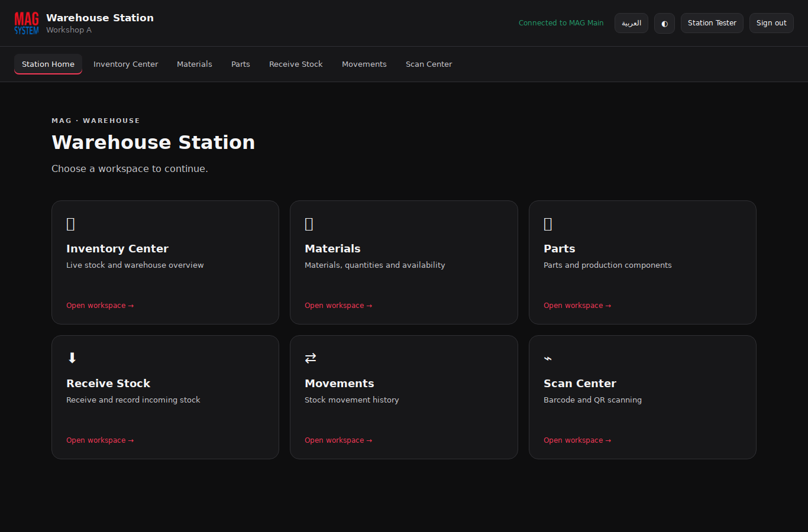Open workspace link in Materials card
This screenshot has height=532, width=808.
point(338,306)
